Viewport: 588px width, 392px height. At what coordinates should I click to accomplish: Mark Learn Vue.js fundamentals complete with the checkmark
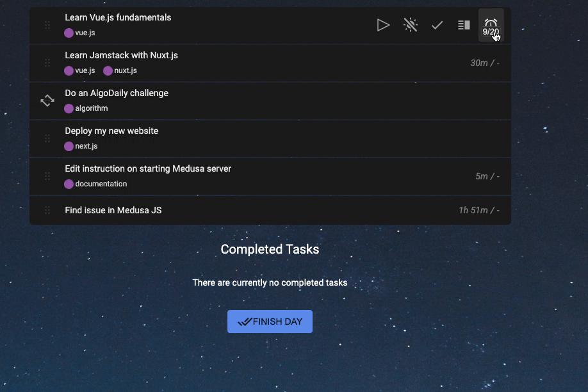pos(437,24)
